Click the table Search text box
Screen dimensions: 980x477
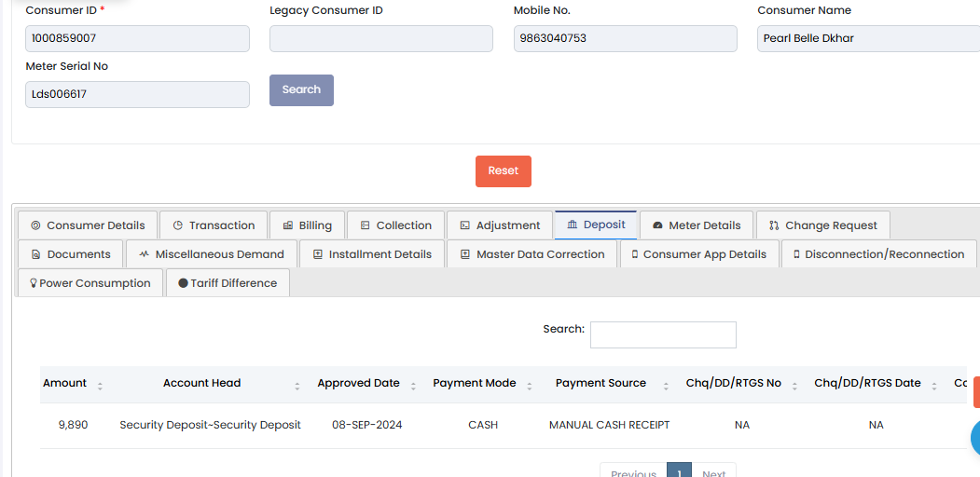click(663, 334)
